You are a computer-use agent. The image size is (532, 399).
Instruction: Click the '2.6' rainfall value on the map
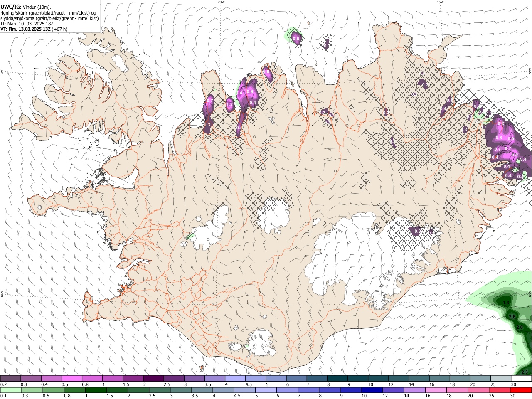tap(512, 317)
